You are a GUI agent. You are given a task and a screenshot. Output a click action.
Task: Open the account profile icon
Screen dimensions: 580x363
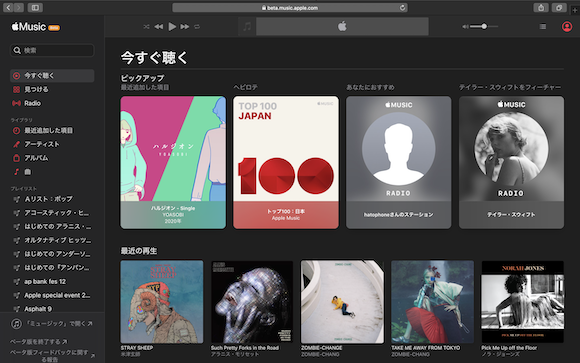pyautogui.click(x=567, y=27)
